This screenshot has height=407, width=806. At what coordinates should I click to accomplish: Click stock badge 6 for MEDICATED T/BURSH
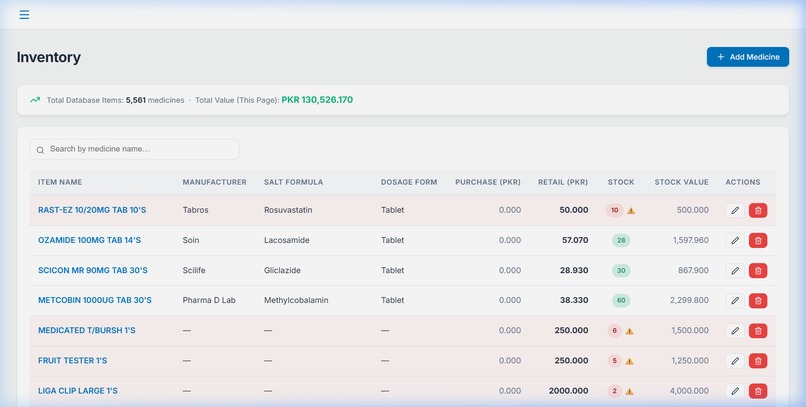coord(614,330)
